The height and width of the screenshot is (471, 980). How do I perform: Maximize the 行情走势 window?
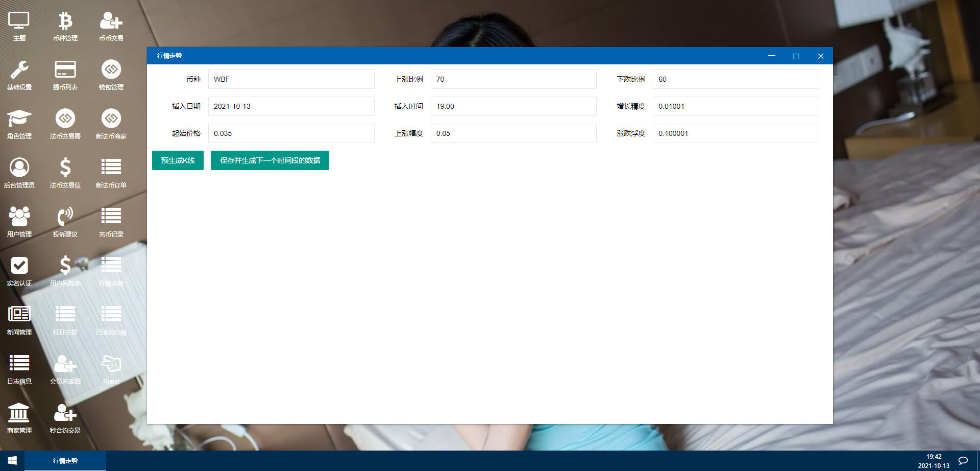click(796, 56)
